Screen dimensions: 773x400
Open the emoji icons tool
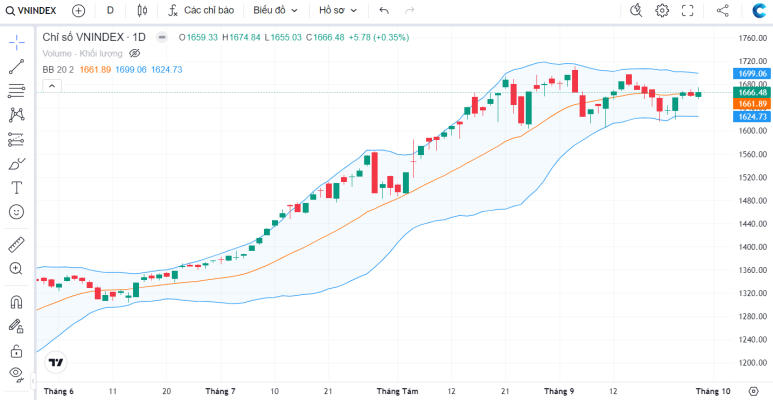(16, 212)
